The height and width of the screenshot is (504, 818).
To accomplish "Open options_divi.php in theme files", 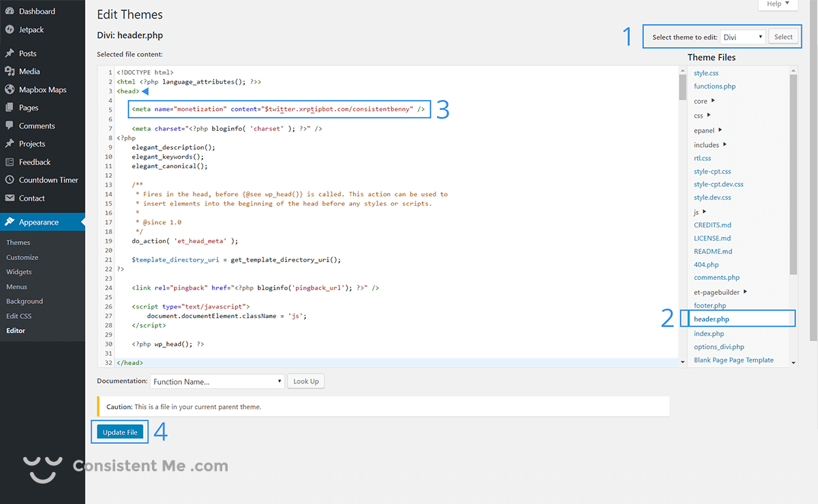I will click(x=719, y=347).
